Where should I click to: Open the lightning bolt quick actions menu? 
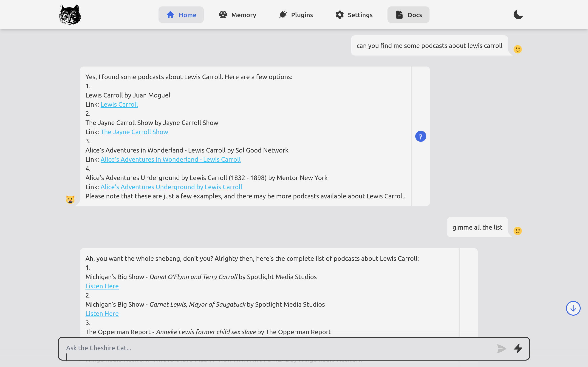[518, 349]
